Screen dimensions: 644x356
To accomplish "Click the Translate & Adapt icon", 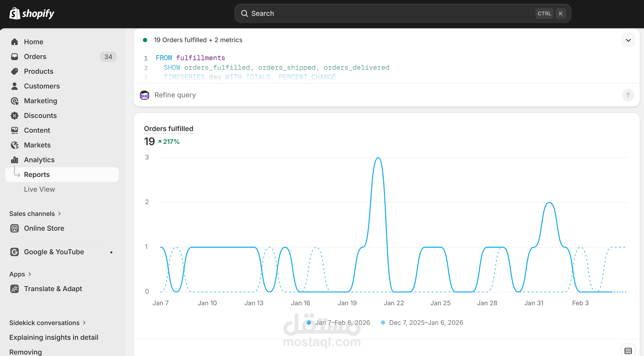I will click(15, 289).
